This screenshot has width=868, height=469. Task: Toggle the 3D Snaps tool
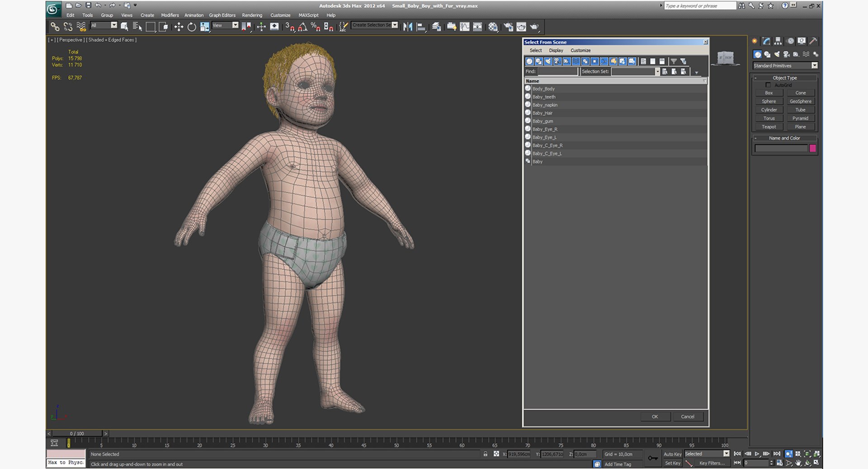tap(290, 27)
